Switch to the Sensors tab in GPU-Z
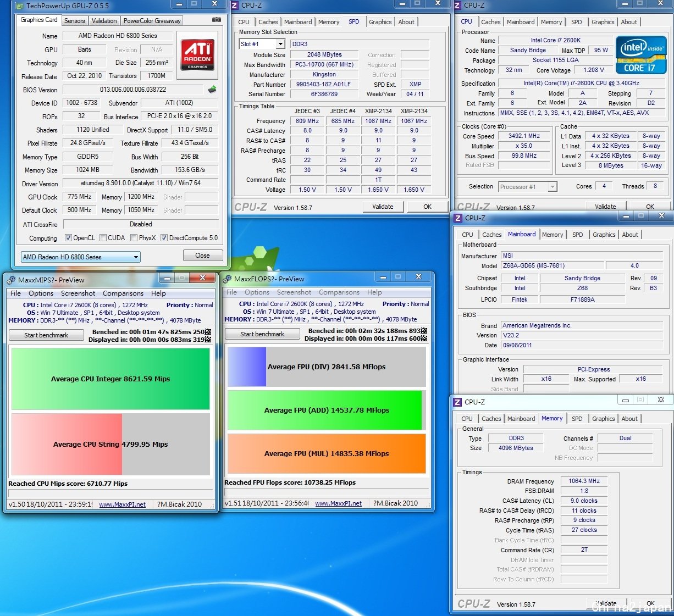The height and width of the screenshot is (616, 674). tap(75, 21)
